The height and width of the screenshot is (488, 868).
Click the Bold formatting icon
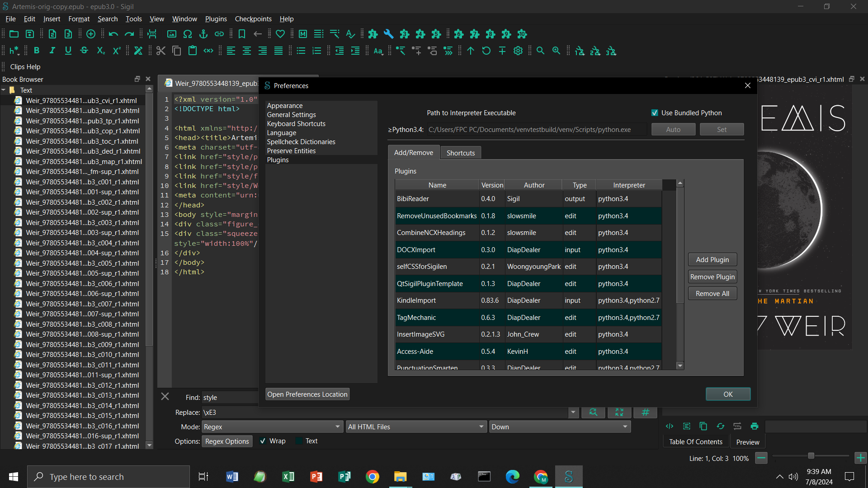[37, 51]
